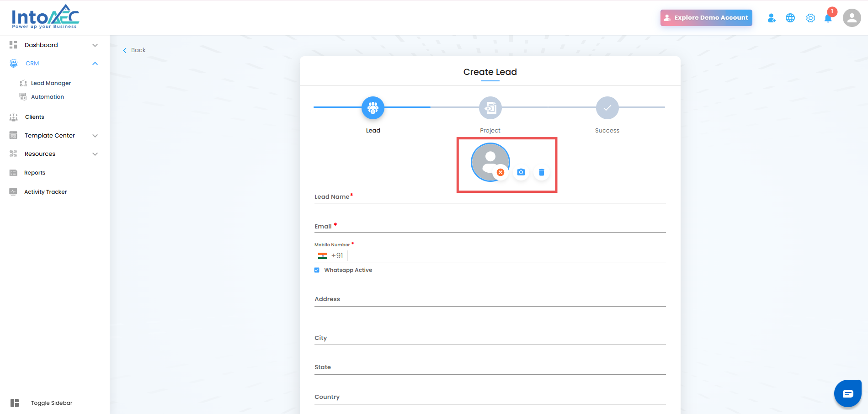The width and height of the screenshot is (868, 414).
Task: Click the lead profile avatar placeholder
Action: (490, 162)
